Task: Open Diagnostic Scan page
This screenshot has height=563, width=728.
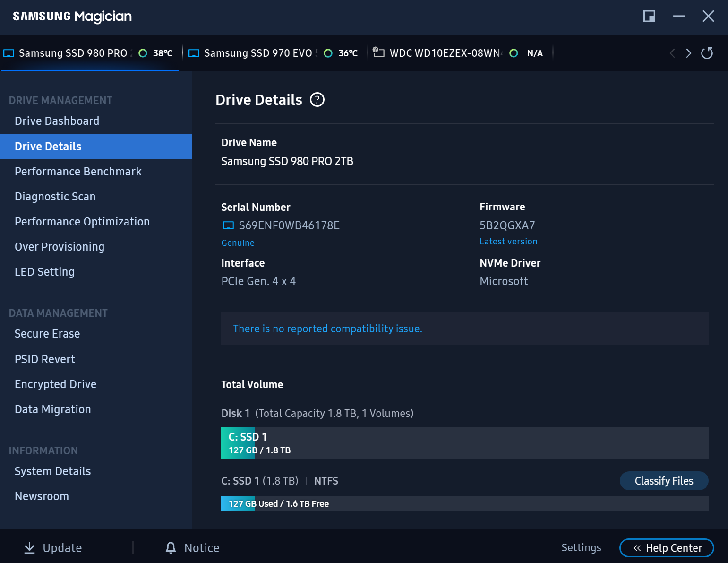Action: click(x=96, y=196)
